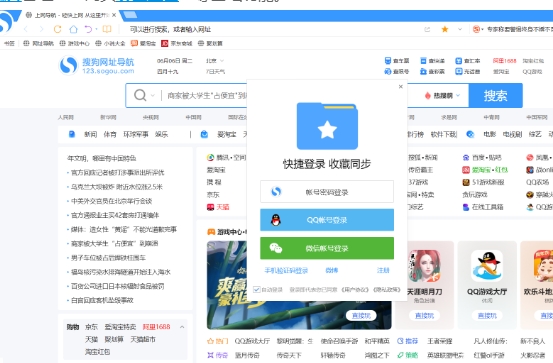Close the 上网导航 tab

(x=114, y=15)
